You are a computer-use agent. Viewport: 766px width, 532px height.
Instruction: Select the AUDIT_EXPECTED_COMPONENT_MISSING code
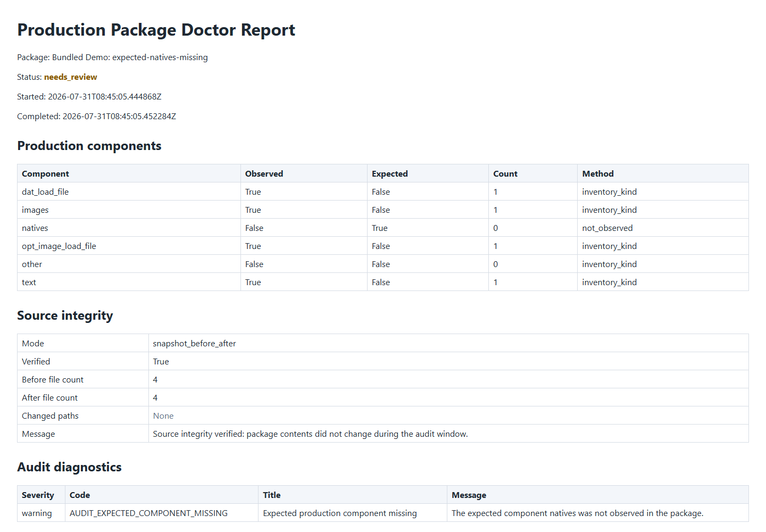[x=148, y=513]
